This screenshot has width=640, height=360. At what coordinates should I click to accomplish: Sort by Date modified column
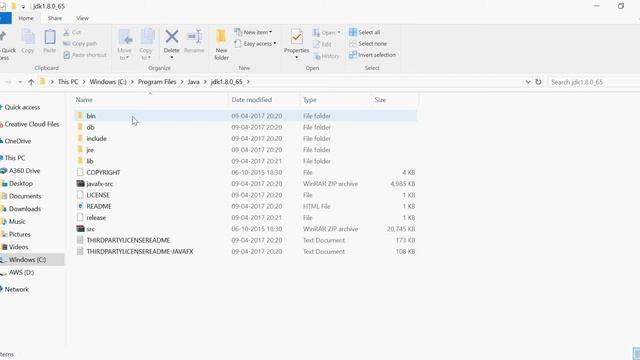coord(251,100)
